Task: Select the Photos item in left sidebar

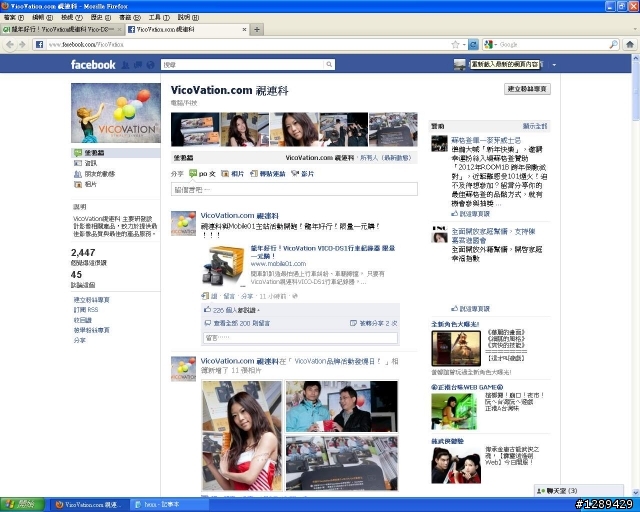Action: pyautogui.click(x=85, y=185)
